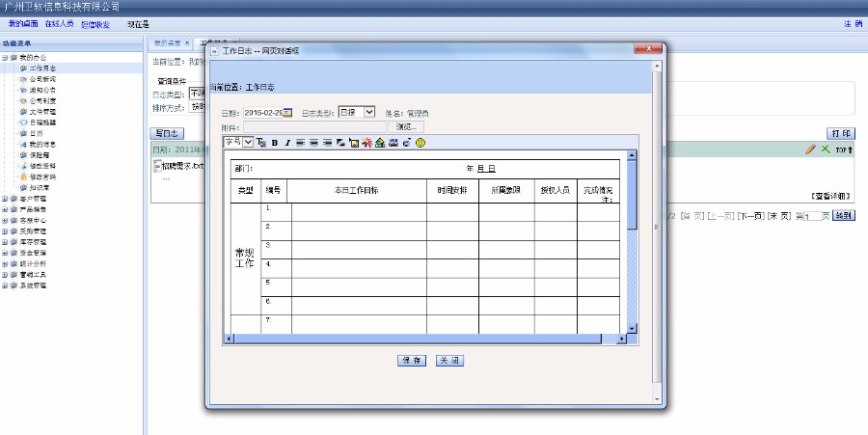Image resolution: width=868 pixels, height=435 pixels.
Task: Click the 附件 attachment path field
Action: [x=315, y=127]
